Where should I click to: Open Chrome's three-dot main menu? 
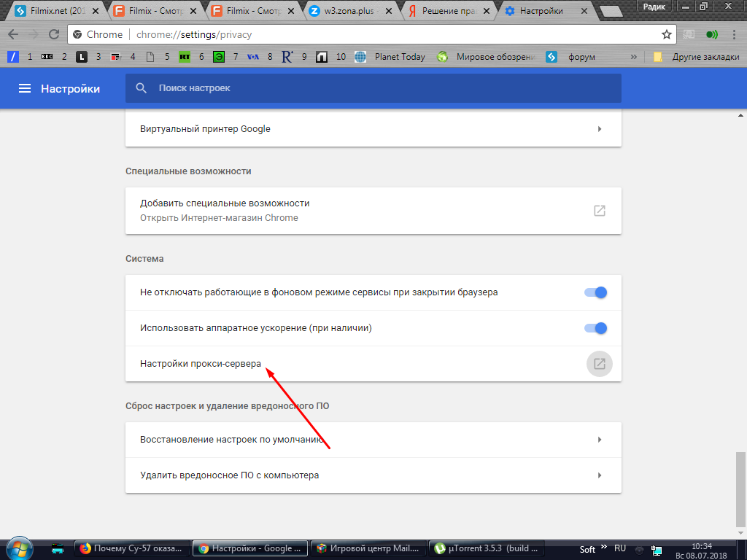click(x=733, y=34)
